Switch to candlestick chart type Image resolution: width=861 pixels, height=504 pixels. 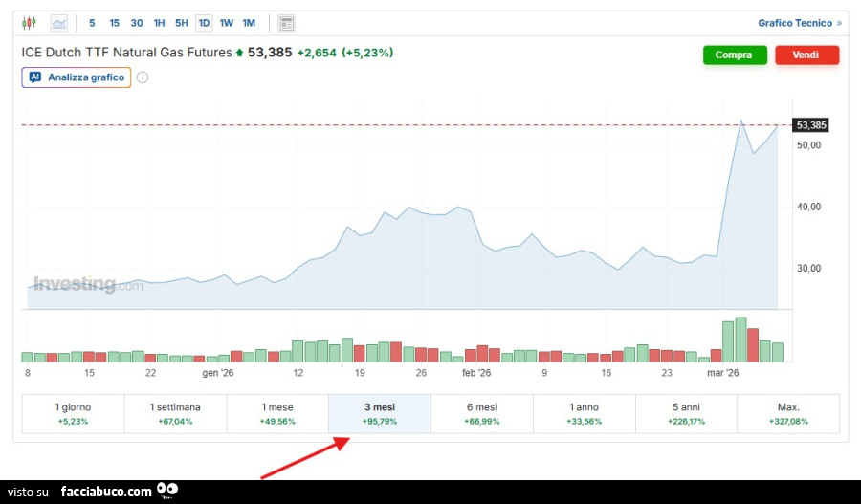[29, 23]
